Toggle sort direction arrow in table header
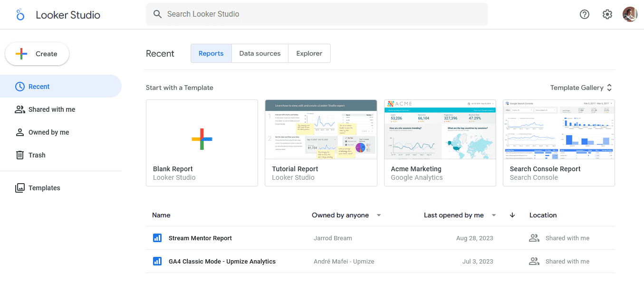The height and width of the screenshot is (284, 644). coord(512,215)
